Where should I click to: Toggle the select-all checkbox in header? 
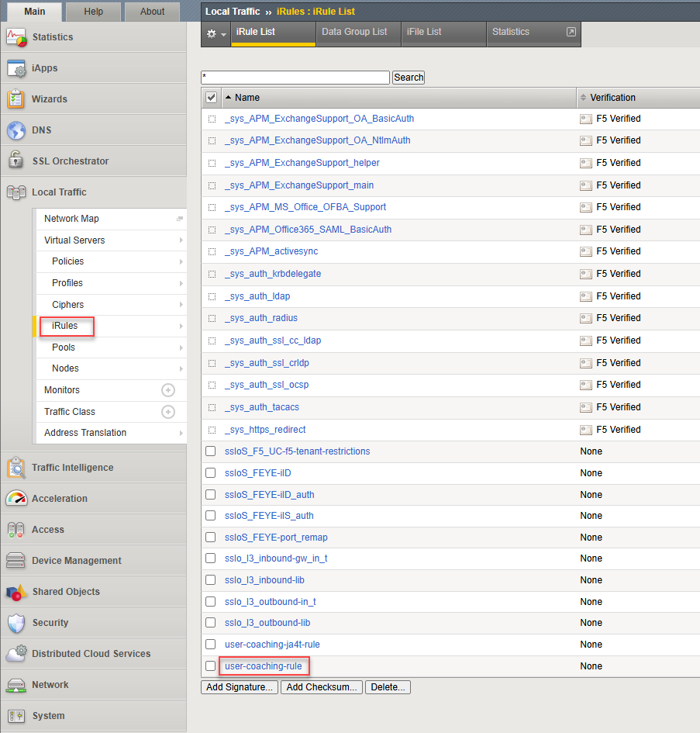[211, 97]
